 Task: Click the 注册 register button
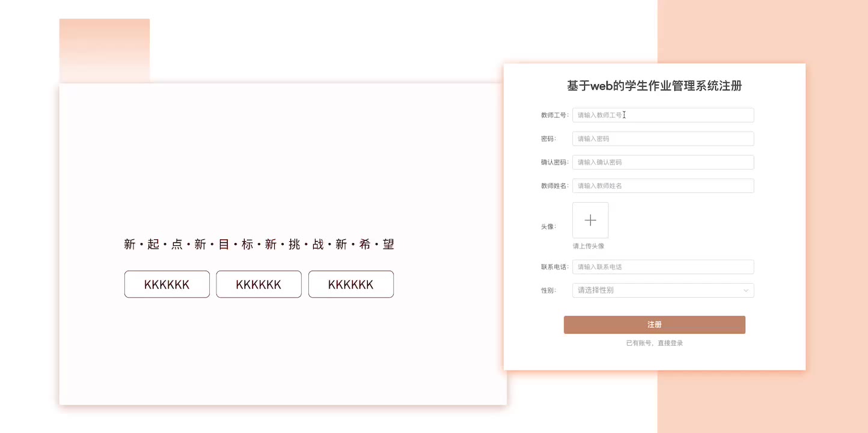point(655,325)
